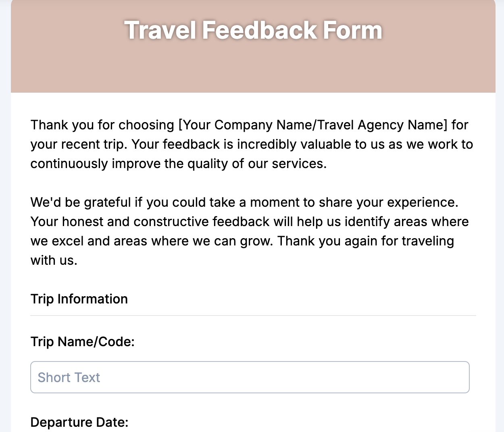
Task: Select the Trip Information section heading
Action: click(x=79, y=299)
